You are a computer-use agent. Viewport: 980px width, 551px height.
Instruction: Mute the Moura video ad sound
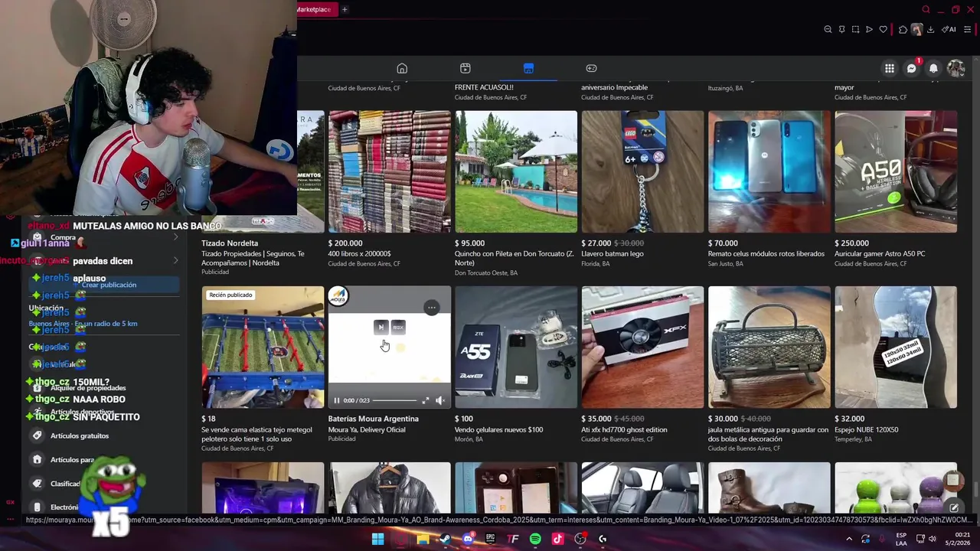coord(439,400)
